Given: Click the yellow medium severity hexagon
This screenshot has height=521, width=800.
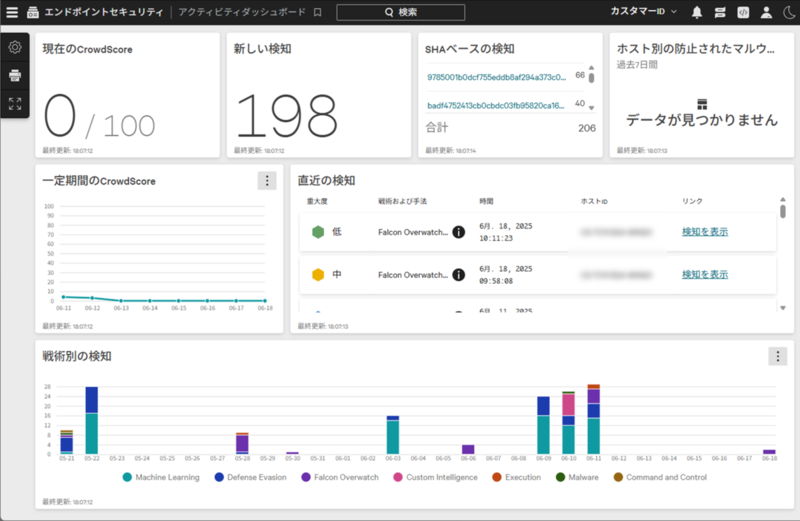Looking at the screenshot, I should (318, 275).
